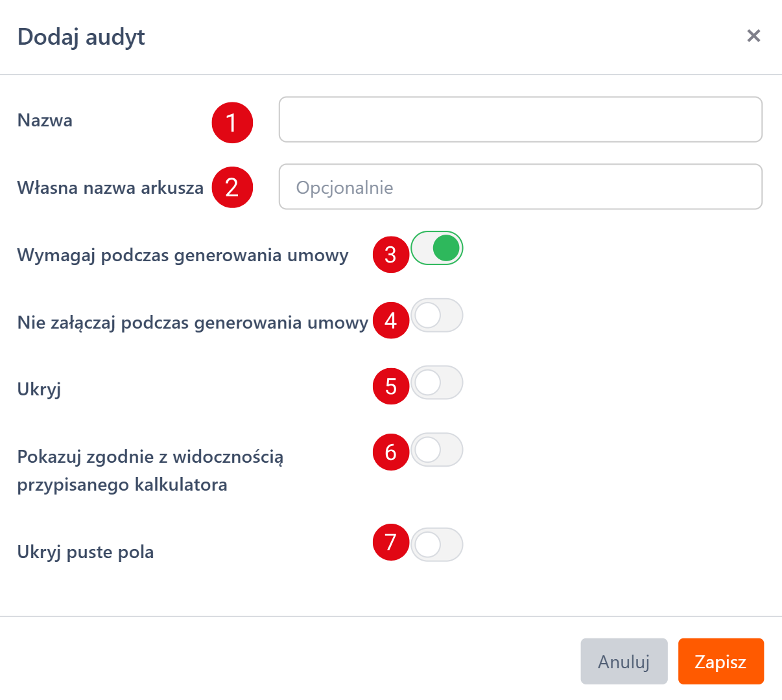Close the Dodaj audyt dialog with X
Image resolution: width=782 pixels, height=700 pixels.
coord(753,36)
